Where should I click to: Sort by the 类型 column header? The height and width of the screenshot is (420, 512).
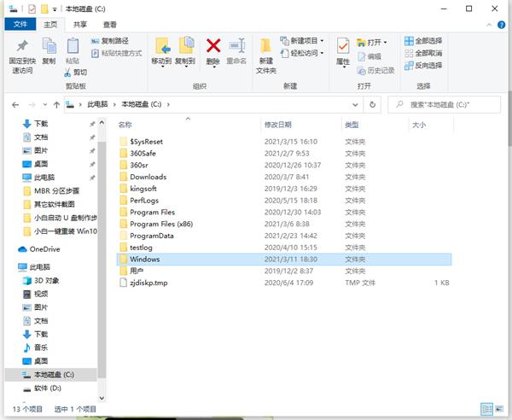352,125
